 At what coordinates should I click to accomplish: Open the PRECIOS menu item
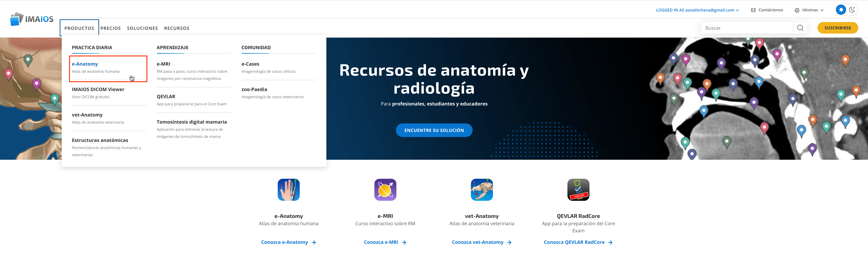coord(111,28)
